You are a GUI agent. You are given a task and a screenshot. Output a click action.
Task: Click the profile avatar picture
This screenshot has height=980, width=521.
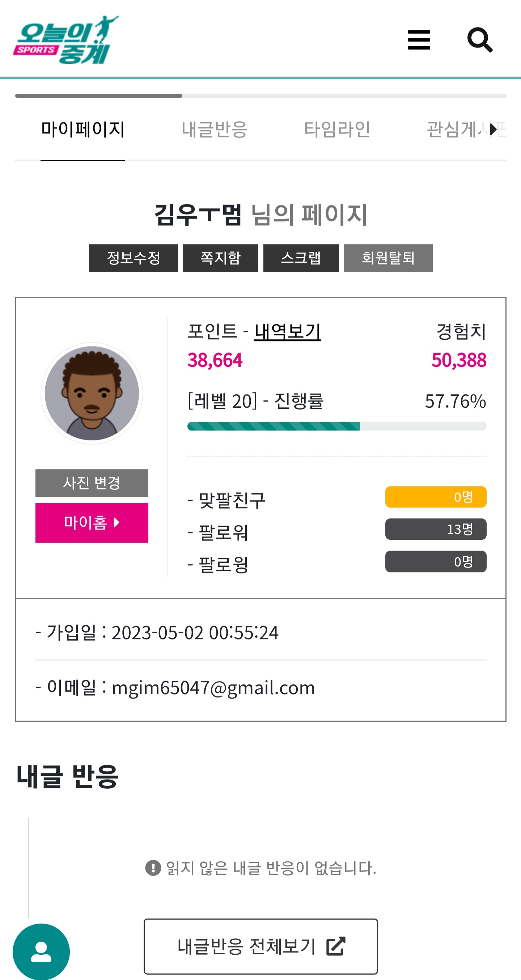[x=92, y=393]
